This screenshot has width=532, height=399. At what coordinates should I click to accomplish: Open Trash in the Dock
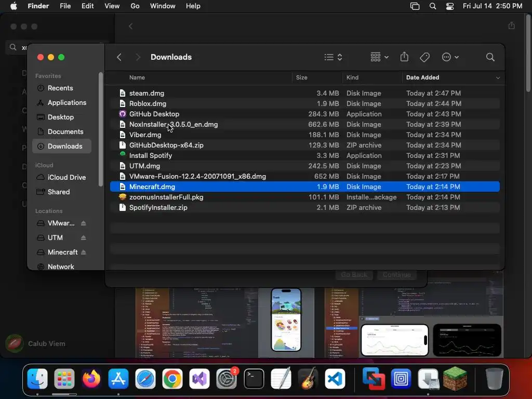pos(495,378)
